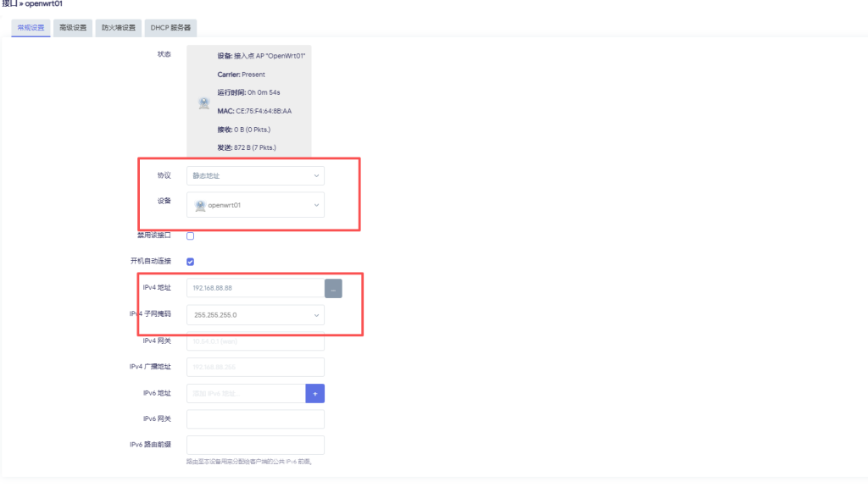Viewport: 868px width, 493px height.
Task: Click the IPv4 网关 input field
Action: (254, 341)
